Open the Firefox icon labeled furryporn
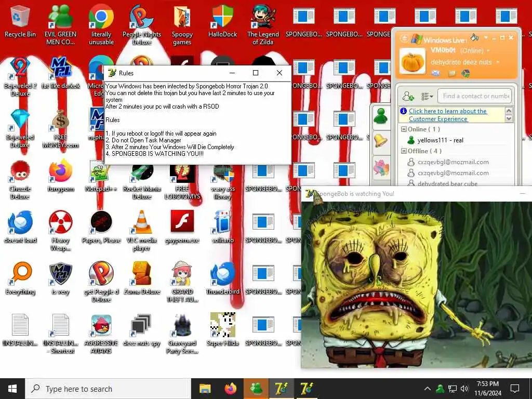The image size is (532, 399). (x=60, y=177)
